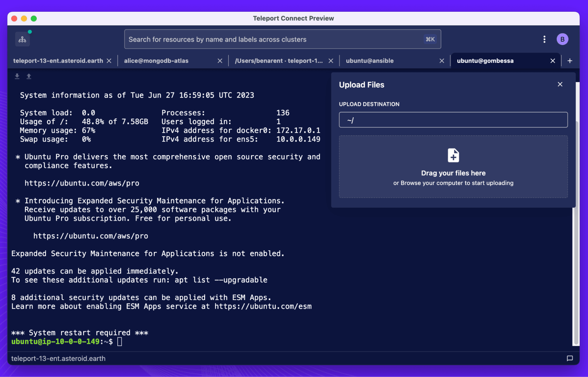This screenshot has width=588, height=377.
Task: Open the three-dot more options menu
Action: coord(544,39)
